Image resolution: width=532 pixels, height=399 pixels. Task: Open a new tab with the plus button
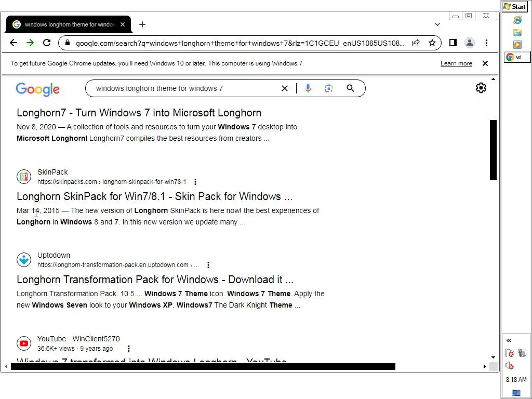[142, 24]
